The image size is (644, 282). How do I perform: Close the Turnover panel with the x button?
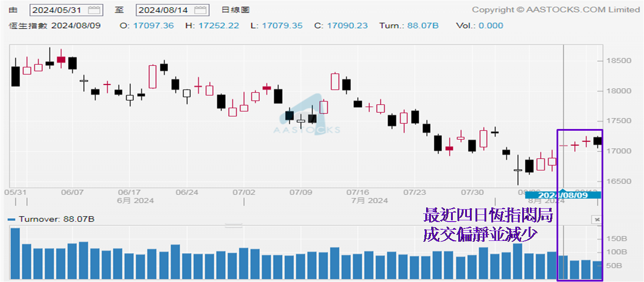click(596, 219)
